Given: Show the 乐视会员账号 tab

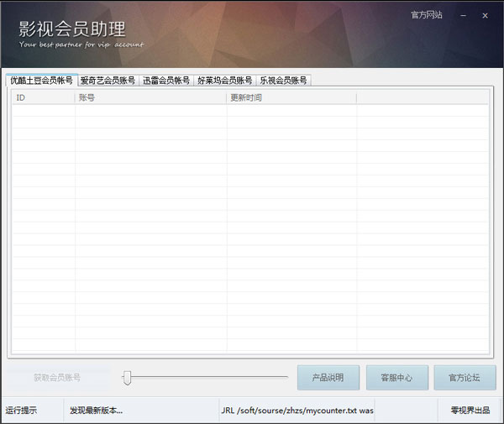Looking at the screenshot, I should [x=283, y=81].
